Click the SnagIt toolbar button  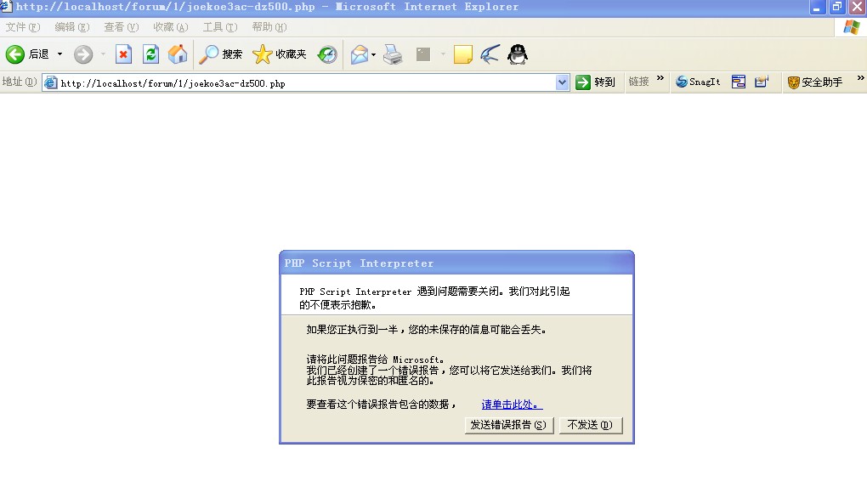698,82
